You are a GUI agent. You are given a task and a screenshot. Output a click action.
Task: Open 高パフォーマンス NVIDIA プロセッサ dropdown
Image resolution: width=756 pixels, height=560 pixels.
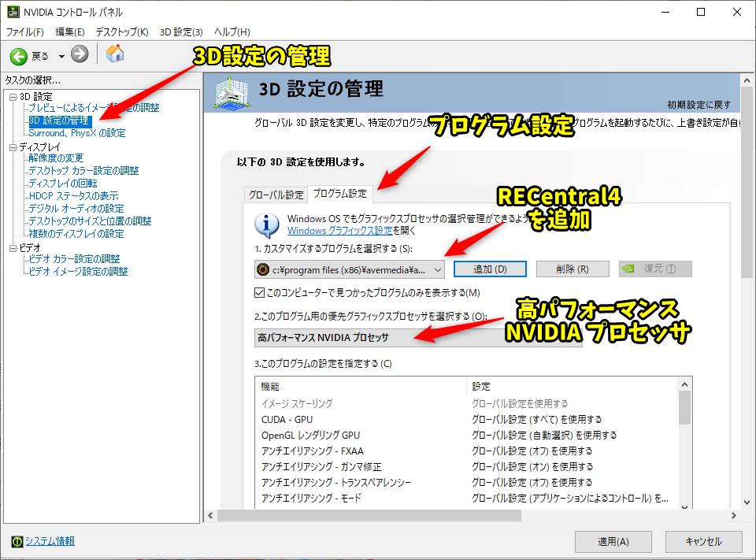[418, 338]
